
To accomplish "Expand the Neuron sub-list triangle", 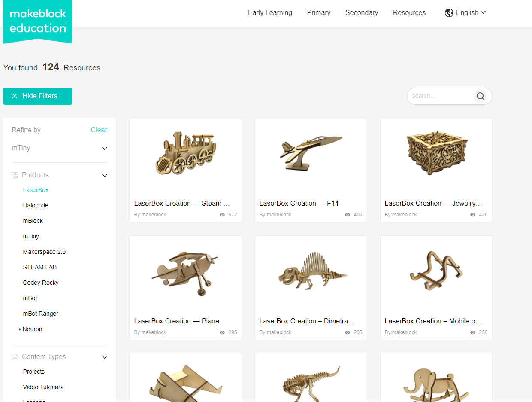I will click(20, 329).
